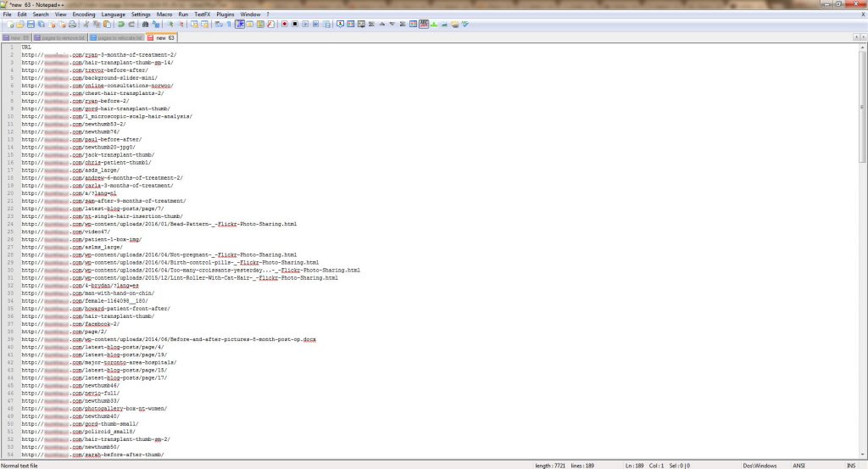Click line ending 'Bead-Pattern-_-Flickr-Photo-Sharing.html'

[x=159, y=224]
